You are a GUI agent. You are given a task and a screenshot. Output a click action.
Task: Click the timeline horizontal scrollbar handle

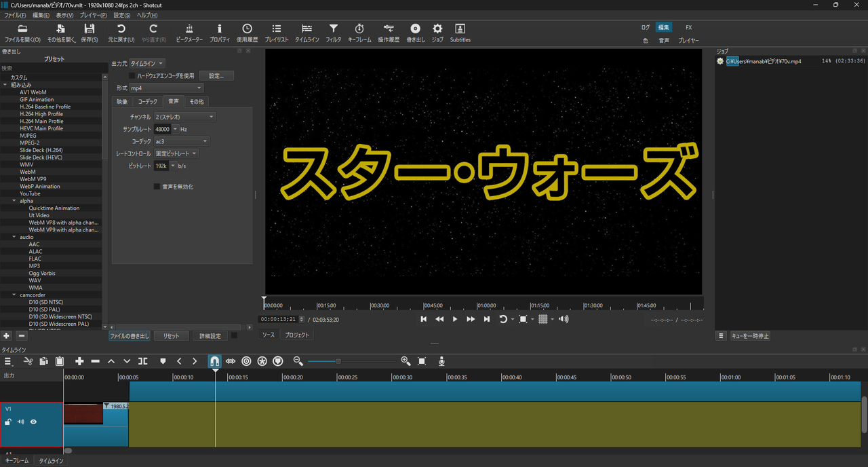(x=68, y=451)
